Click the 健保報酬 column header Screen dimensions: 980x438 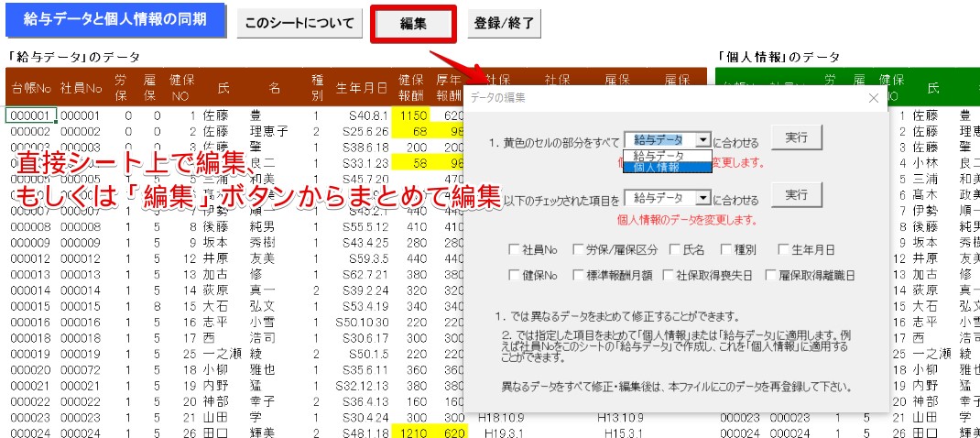412,88
